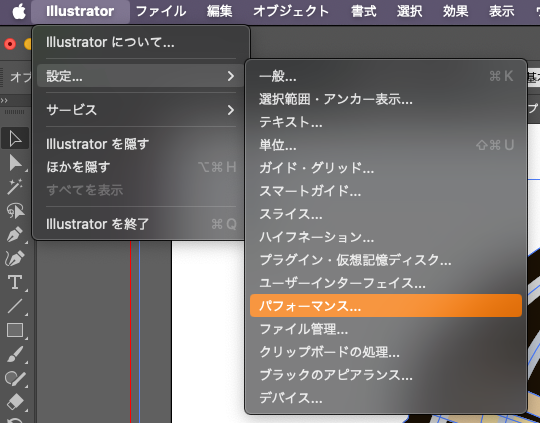Open the Illustrator menu bar item
This screenshot has width=540, height=423.
[x=80, y=11]
